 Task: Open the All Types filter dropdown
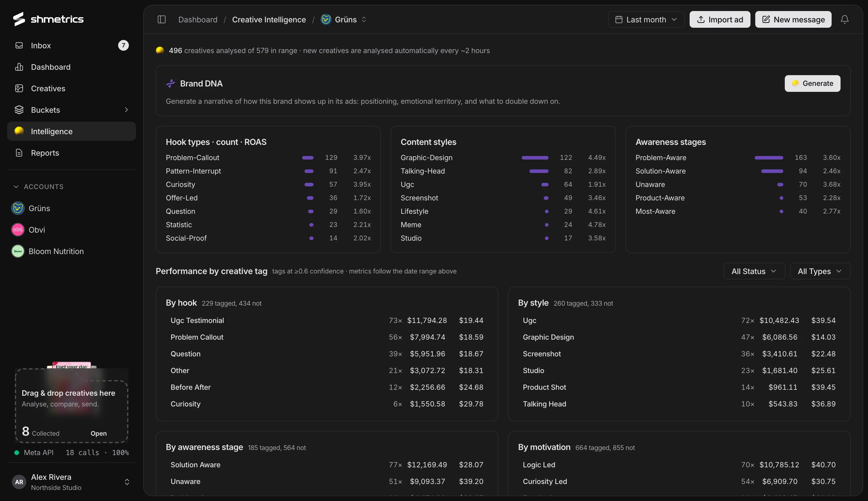820,271
